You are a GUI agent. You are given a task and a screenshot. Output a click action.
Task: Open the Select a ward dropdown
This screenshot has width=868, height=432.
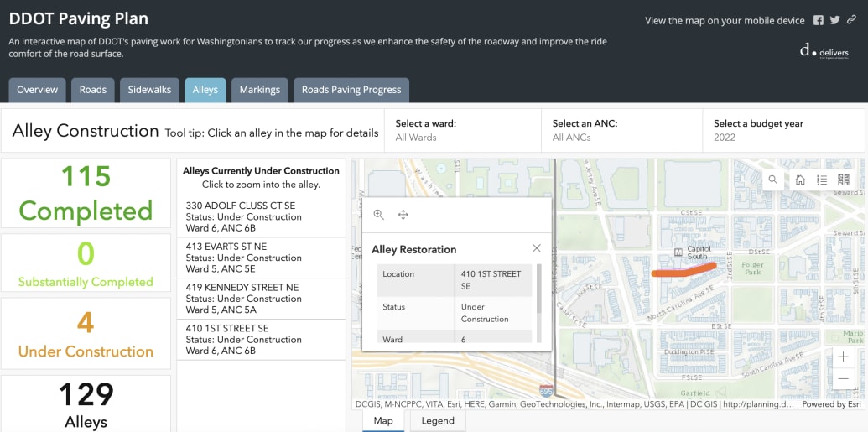462,131
